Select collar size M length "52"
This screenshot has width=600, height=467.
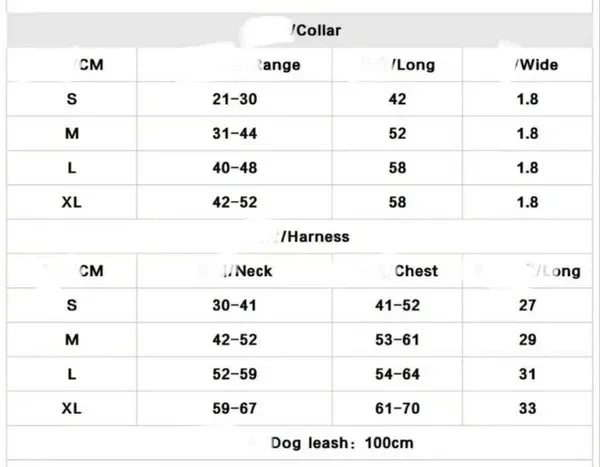point(398,134)
